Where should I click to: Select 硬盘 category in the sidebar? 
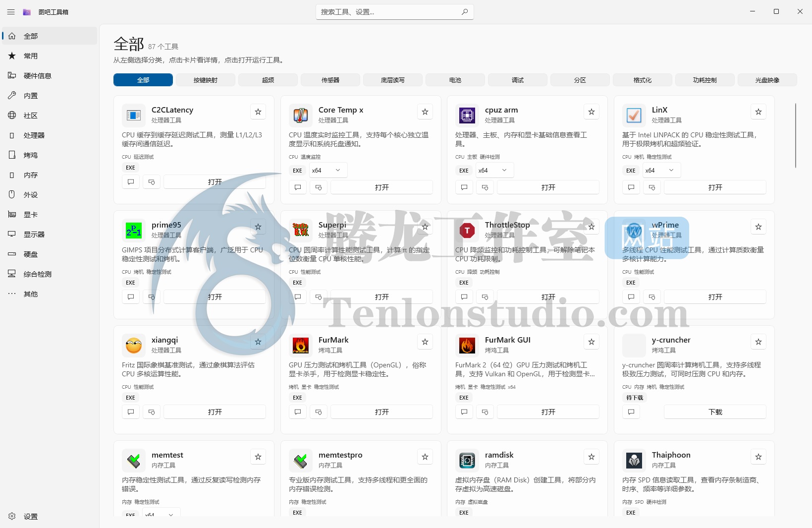point(50,254)
